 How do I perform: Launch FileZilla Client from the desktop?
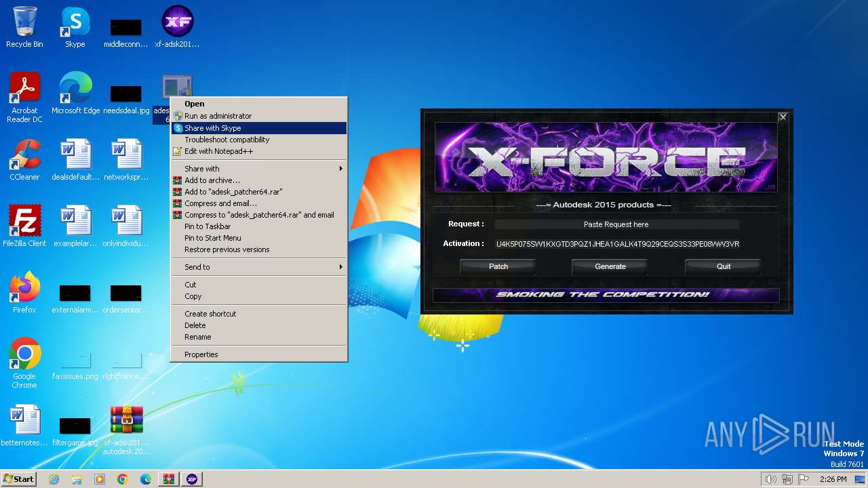(24, 226)
